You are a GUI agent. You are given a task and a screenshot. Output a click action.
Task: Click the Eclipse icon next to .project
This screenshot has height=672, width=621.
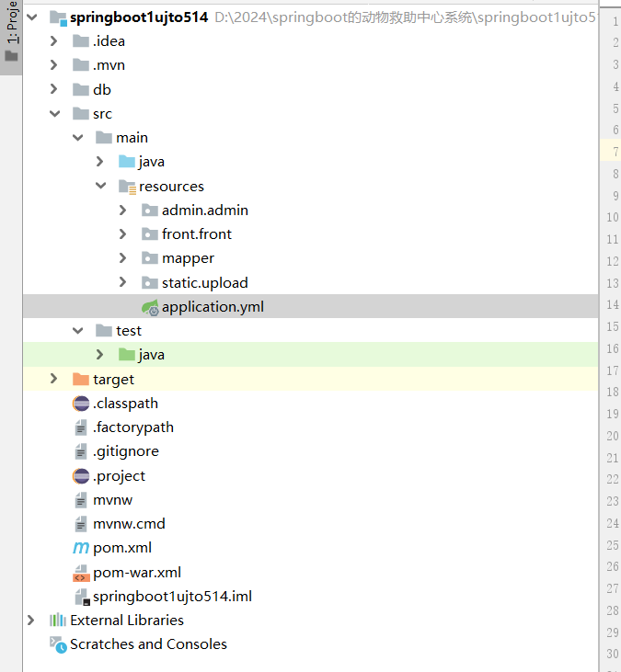point(81,476)
